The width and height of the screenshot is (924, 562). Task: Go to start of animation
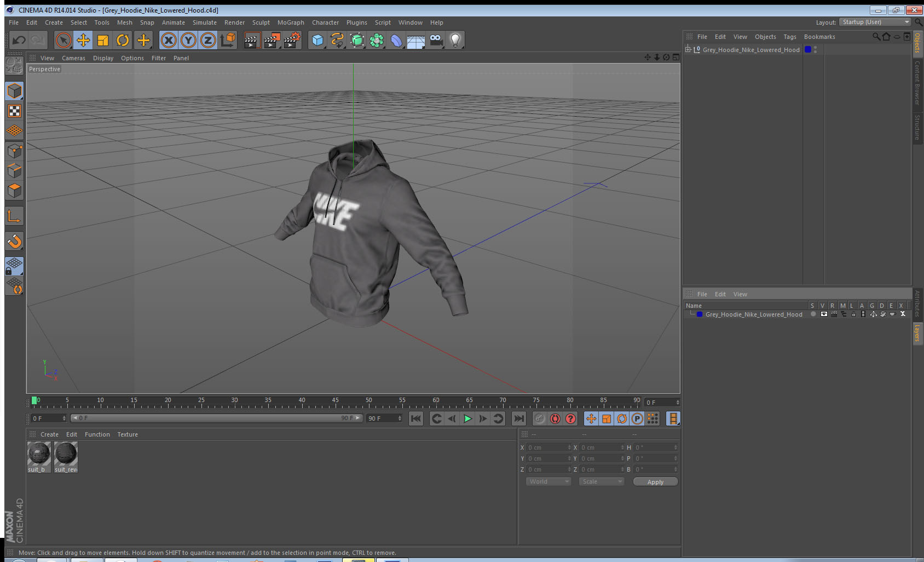tap(416, 419)
